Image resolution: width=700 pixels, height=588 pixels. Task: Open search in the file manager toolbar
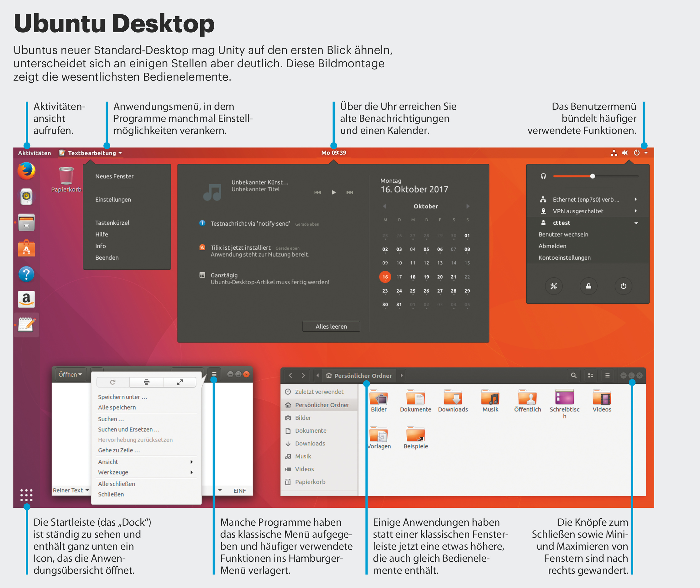click(x=573, y=375)
